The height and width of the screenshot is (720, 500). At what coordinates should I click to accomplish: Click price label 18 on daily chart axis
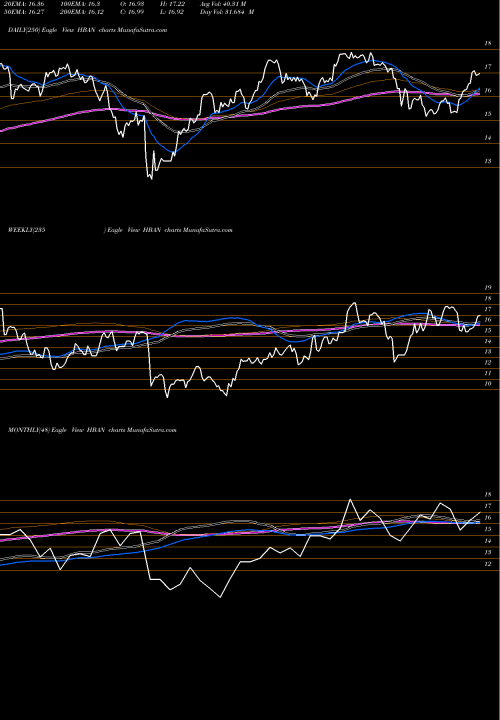(488, 43)
